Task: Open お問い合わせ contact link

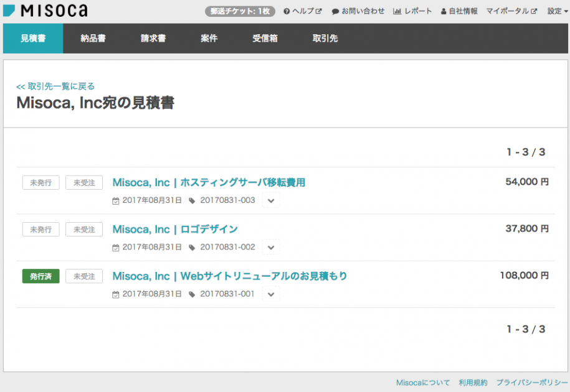Action: (x=358, y=11)
